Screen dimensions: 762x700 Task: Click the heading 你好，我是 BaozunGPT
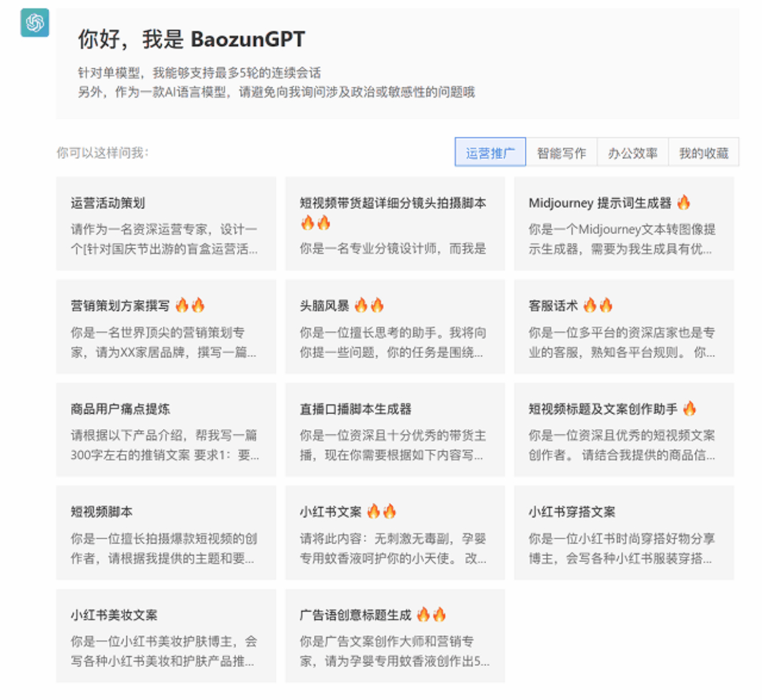pos(192,39)
